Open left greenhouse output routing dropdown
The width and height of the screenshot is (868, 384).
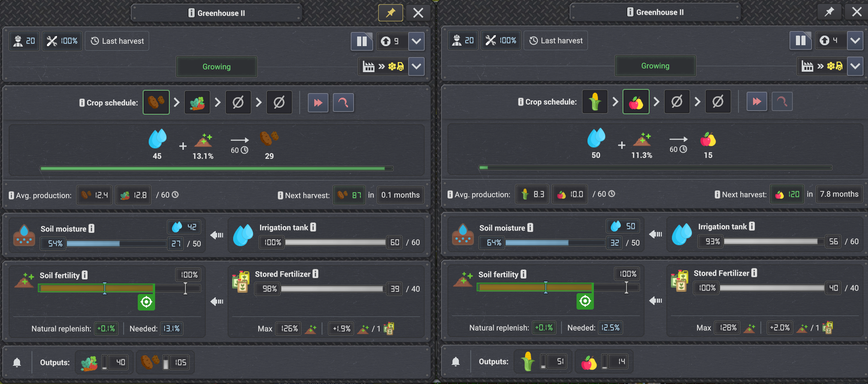pos(416,66)
